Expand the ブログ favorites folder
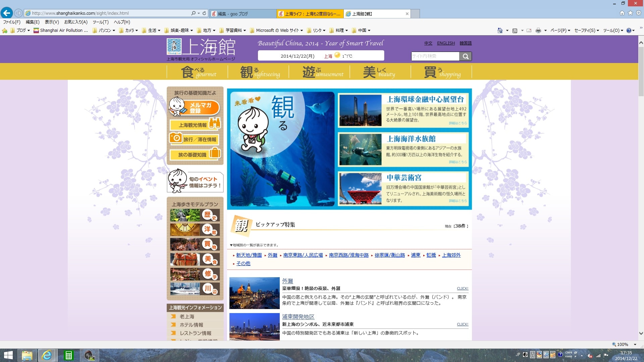The height and width of the screenshot is (362, 644). [20, 31]
